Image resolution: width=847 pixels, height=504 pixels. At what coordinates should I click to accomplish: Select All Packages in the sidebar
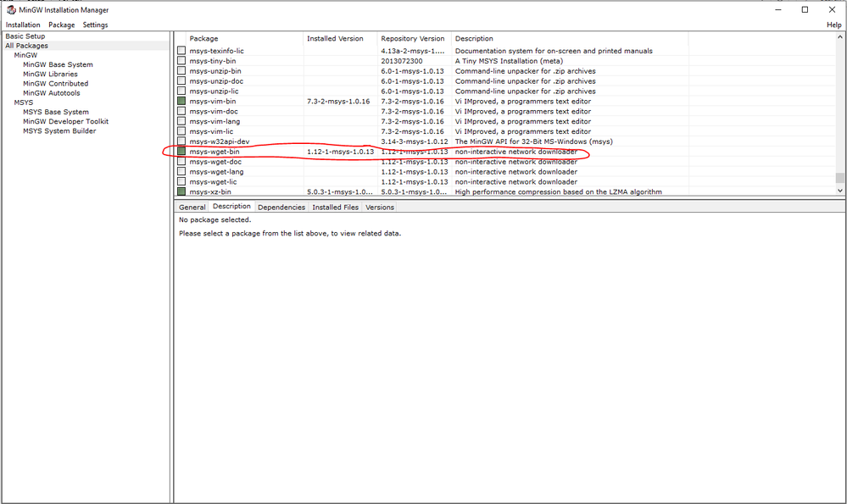[x=26, y=46]
